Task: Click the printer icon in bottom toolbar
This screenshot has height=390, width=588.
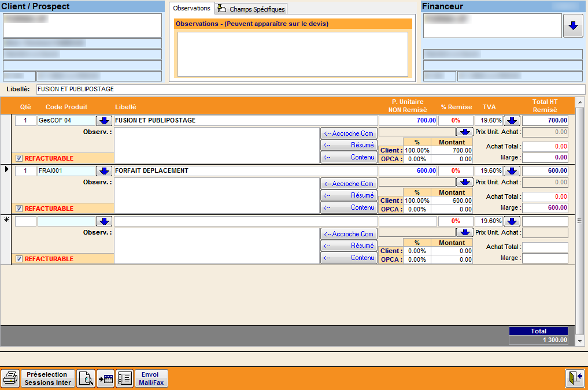Action: click(10, 378)
